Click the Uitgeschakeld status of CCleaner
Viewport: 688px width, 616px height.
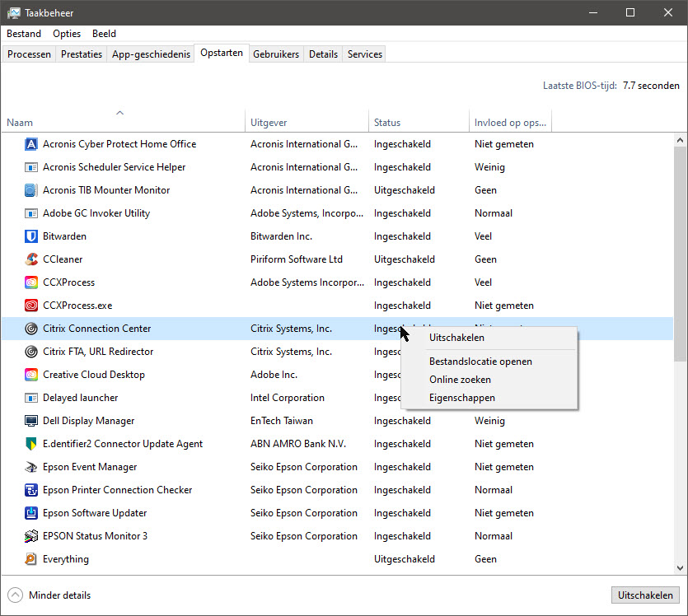pyautogui.click(x=404, y=259)
